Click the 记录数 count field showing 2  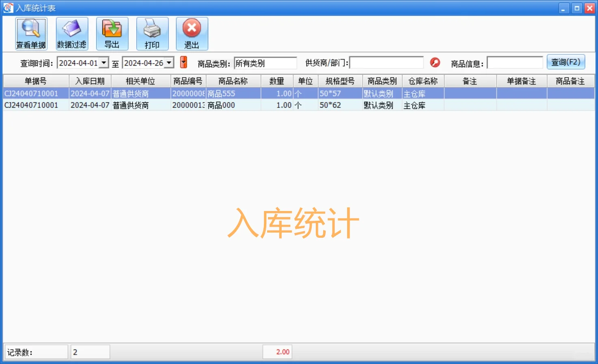click(x=90, y=351)
